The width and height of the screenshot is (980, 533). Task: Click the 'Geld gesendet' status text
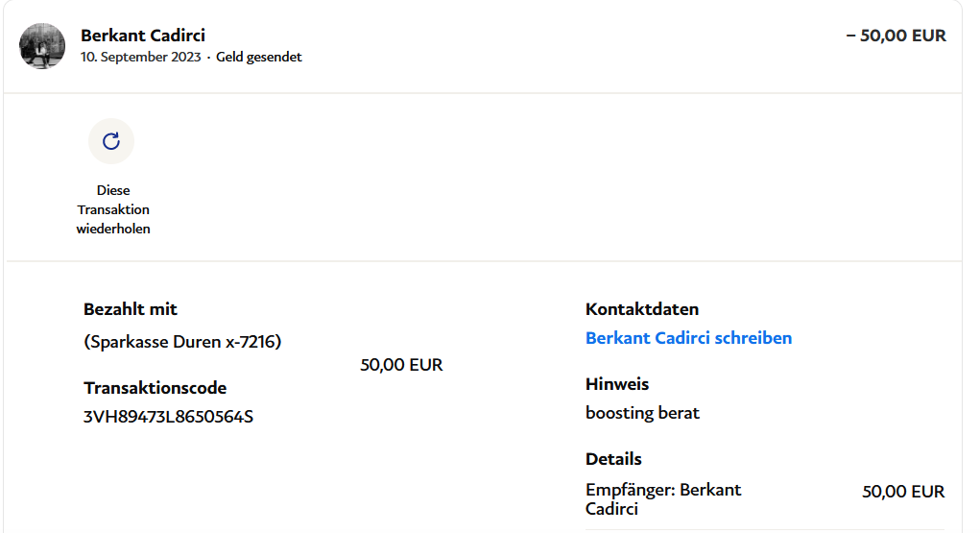pos(259,57)
